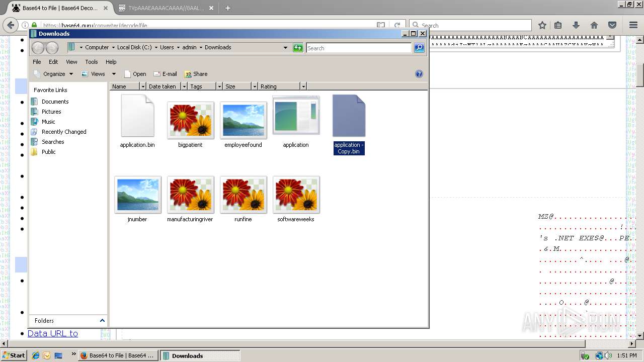Open the Size column filter dropdown

pos(255,86)
